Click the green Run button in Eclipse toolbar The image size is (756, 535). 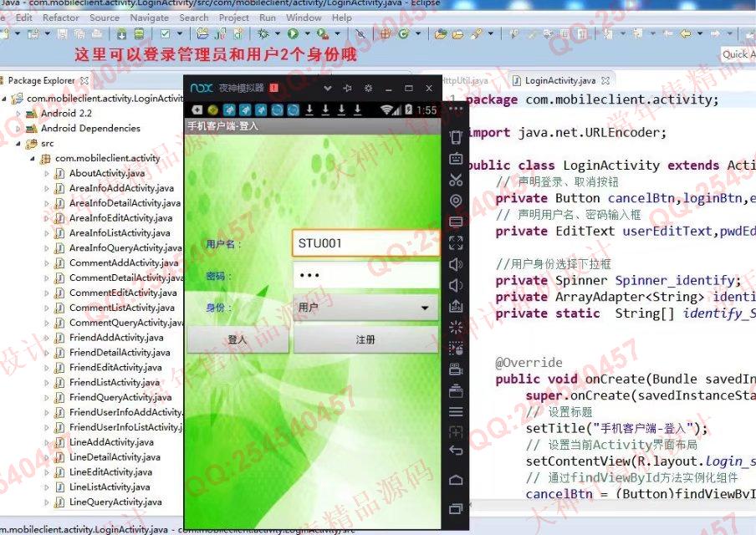click(293, 33)
